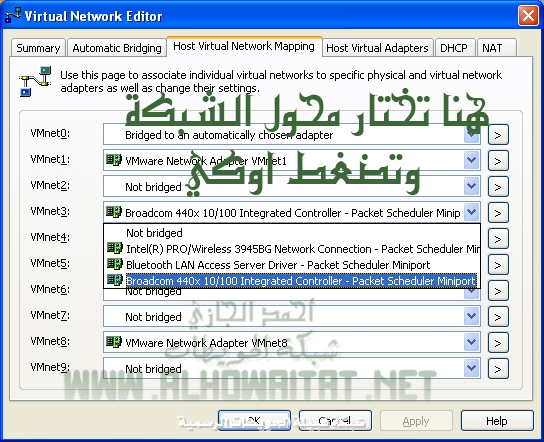
Task: Click the VMnet1 network adapter icon
Action: (x=114, y=160)
